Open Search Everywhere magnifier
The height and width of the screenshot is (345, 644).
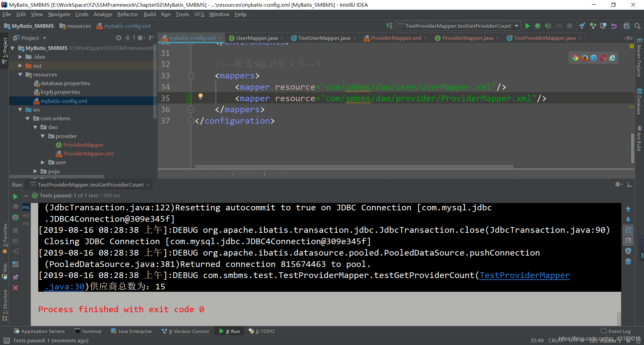637,26
